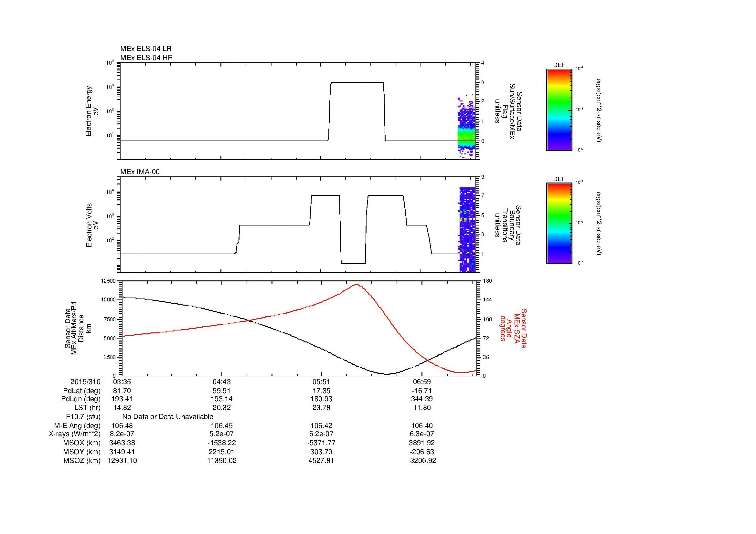Click the MSOX (km) row label
This screenshot has height=534, width=756.
(82, 443)
